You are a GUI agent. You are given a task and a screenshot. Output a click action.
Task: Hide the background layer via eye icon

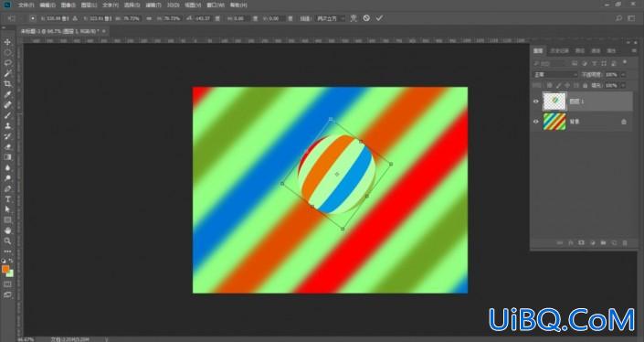(x=536, y=122)
